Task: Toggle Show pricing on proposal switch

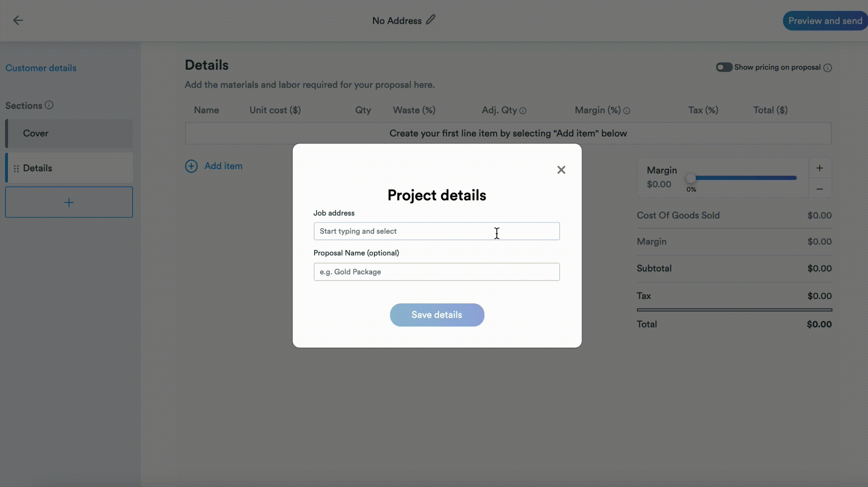Action: click(724, 67)
